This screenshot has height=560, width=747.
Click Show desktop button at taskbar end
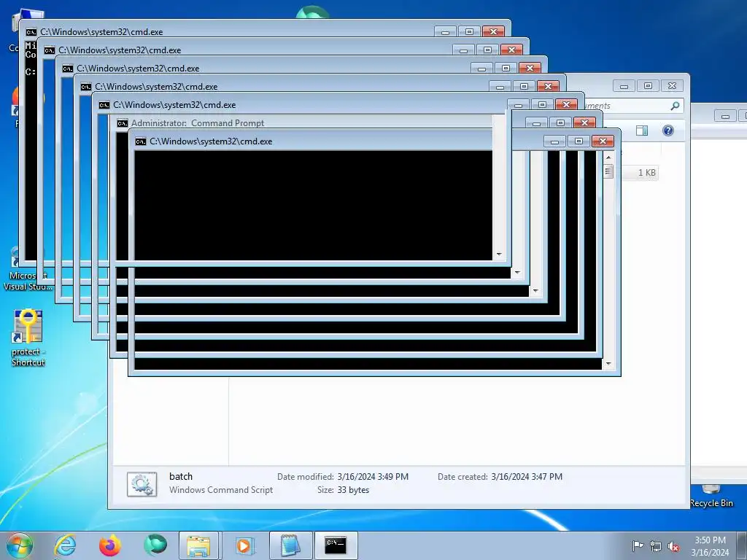(x=742, y=545)
